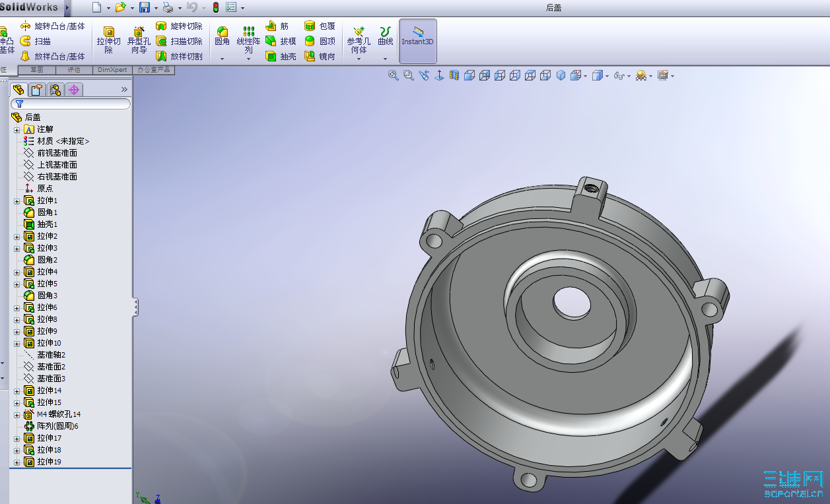The height and width of the screenshot is (504, 830).
Task: Select the 前视基准面 front plane
Action: point(51,153)
